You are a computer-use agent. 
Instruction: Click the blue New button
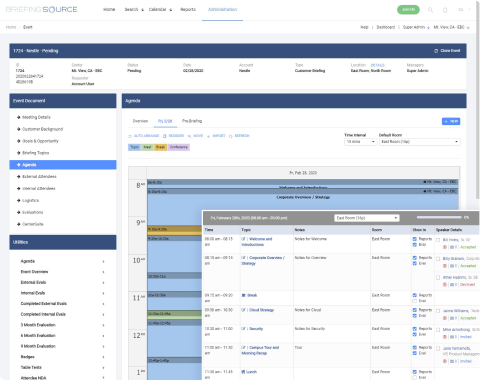click(451, 121)
